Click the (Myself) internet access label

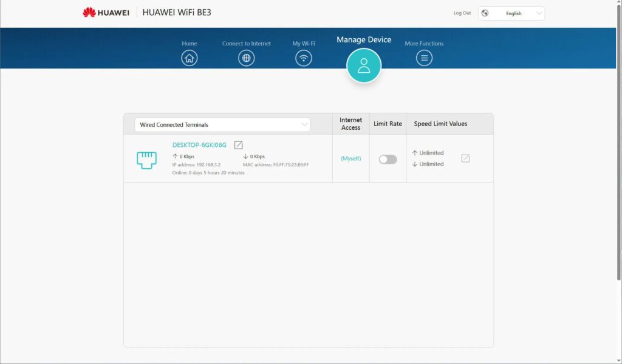(350, 158)
